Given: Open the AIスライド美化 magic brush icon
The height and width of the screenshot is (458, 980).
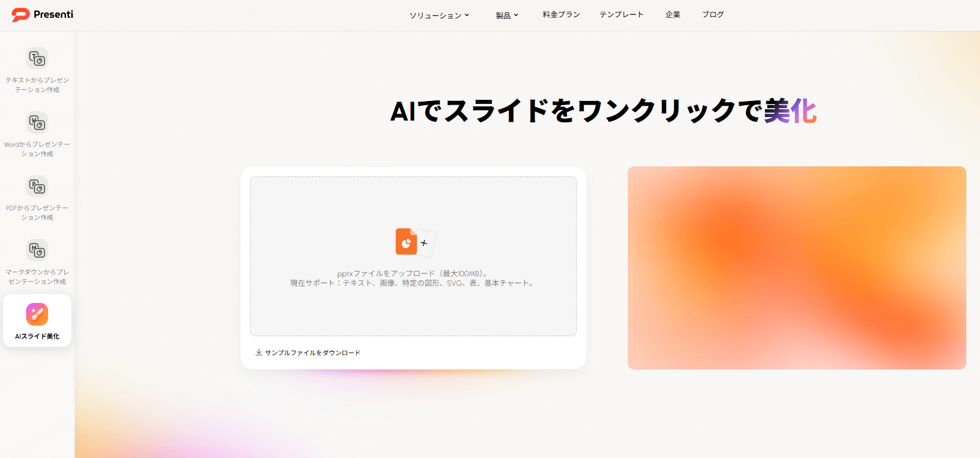Looking at the screenshot, I should pyautogui.click(x=37, y=314).
